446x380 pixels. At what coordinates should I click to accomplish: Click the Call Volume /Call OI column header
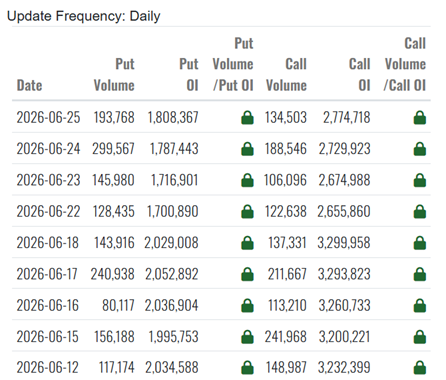point(405,64)
